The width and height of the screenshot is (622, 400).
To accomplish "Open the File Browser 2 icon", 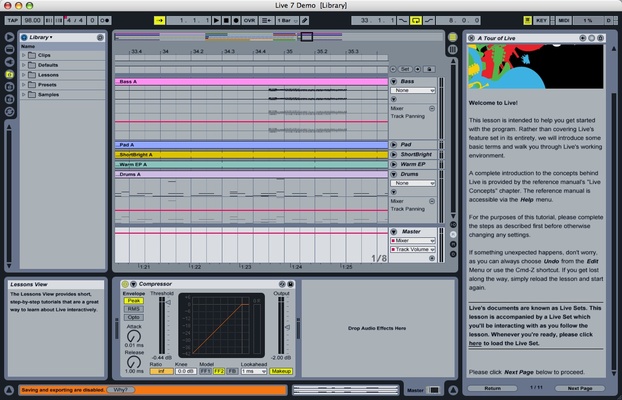I will (10, 87).
